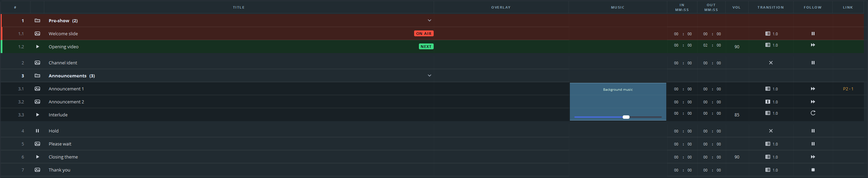Open the Opening video transition selector
Viewport: 868px width, 178px height.
tap(771, 45)
